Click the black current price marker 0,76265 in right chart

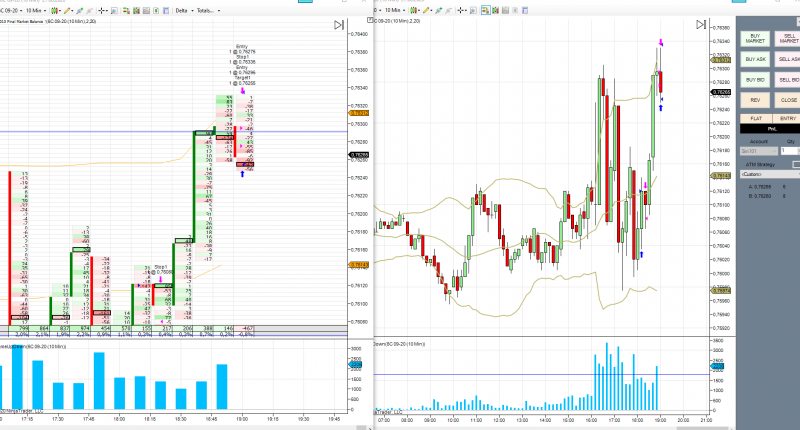pos(721,92)
